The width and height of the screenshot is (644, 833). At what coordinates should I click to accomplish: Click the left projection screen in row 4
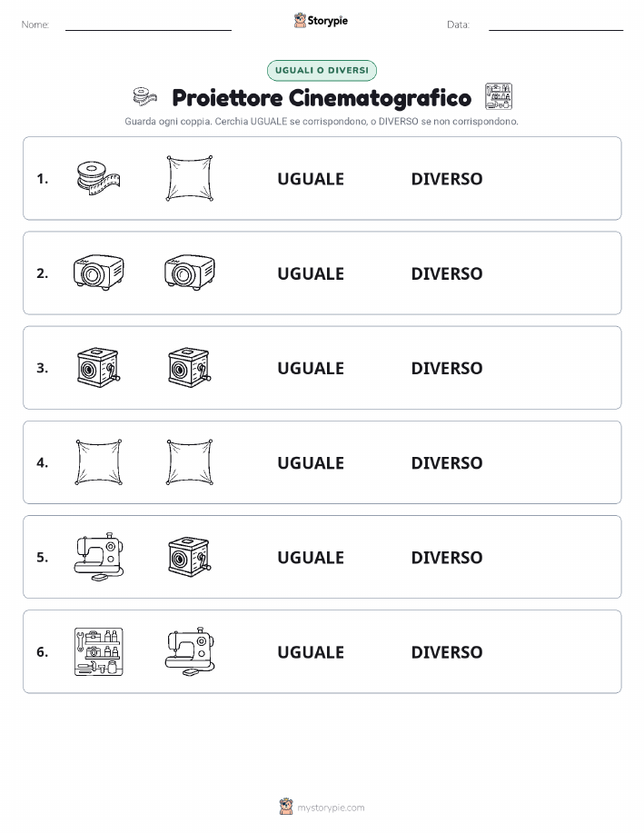tap(98, 462)
